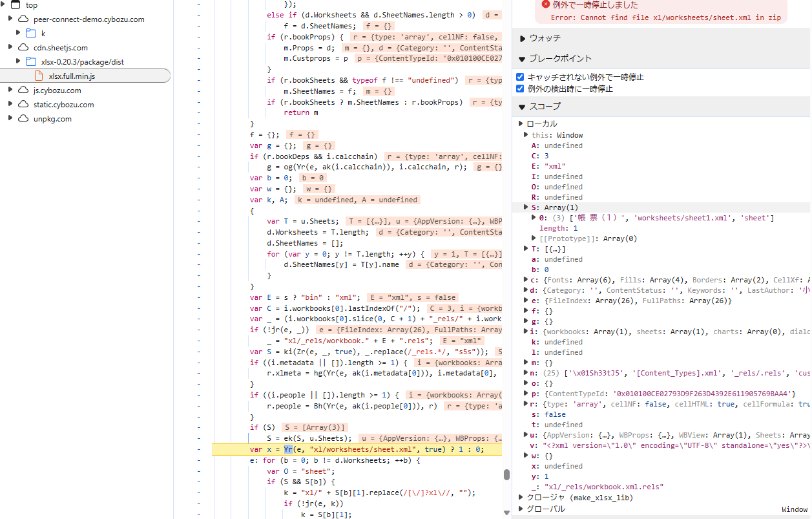Expand the k folder in file tree
The image size is (812, 519).
point(18,34)
